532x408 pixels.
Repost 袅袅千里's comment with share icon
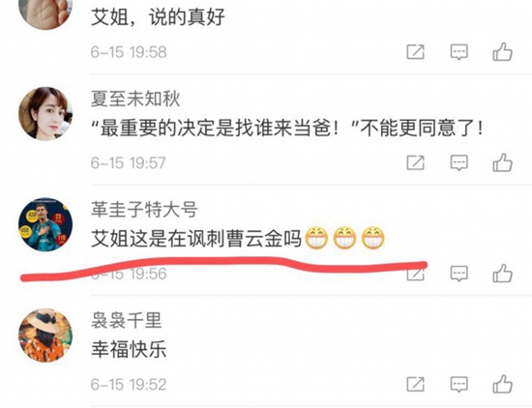click(x=416, y=384)
